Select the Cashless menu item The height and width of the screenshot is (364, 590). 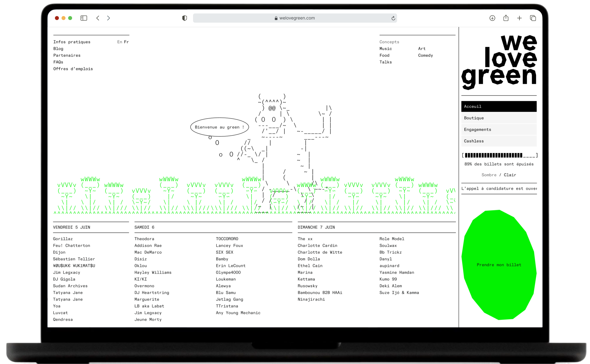click(x=499, y=141)
